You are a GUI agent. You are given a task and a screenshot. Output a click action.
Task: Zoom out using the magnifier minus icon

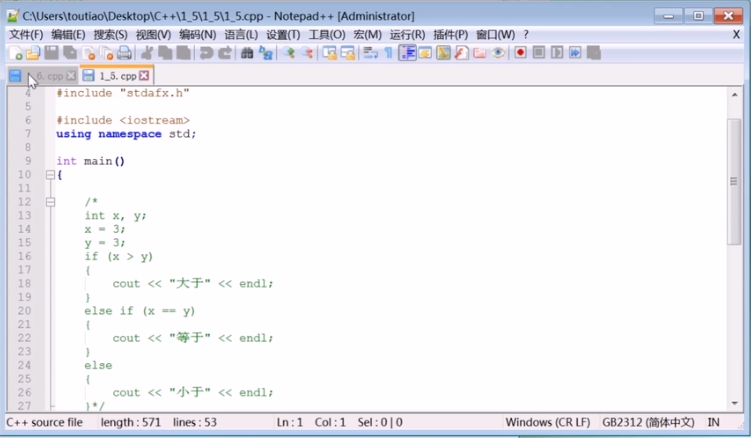(x=307, y=53)
